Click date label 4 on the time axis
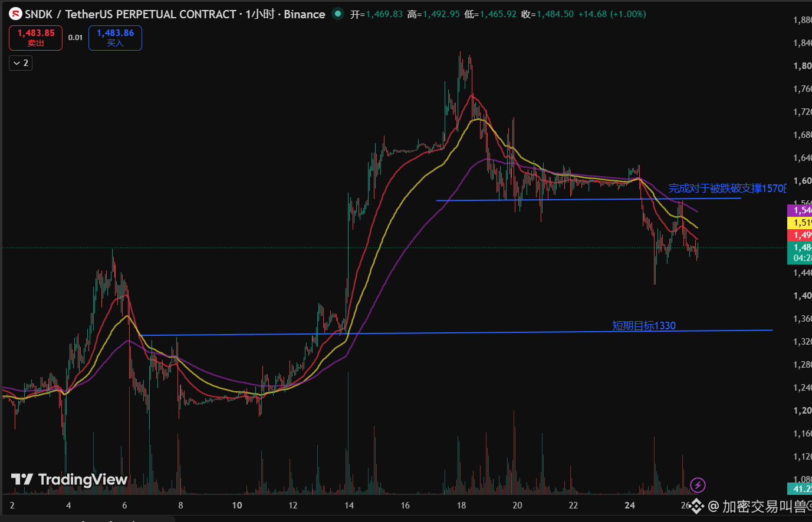This screenshot has height=522, width=812. coord(68,506)
